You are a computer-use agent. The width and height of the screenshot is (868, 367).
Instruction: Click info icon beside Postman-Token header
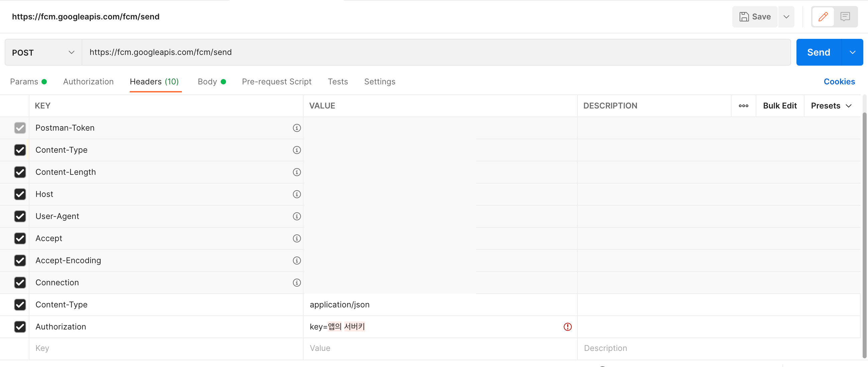pos(297,128)
